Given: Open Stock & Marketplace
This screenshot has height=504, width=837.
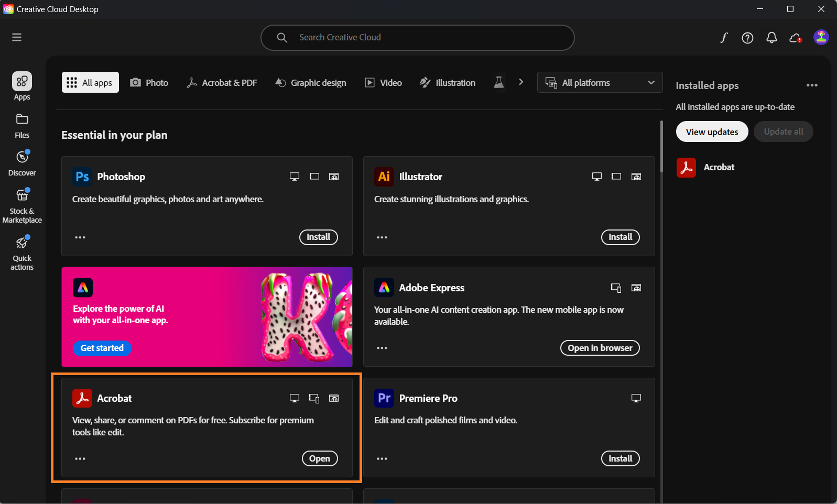Looking at the screenshot, I should tap(22, 206).
